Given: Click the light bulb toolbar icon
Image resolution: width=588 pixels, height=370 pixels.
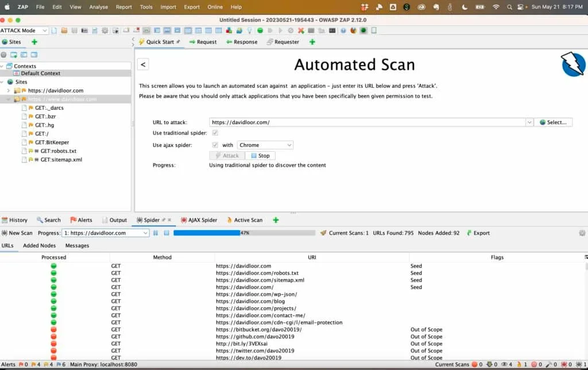Looking at the screenshot, I should point(249,31).
